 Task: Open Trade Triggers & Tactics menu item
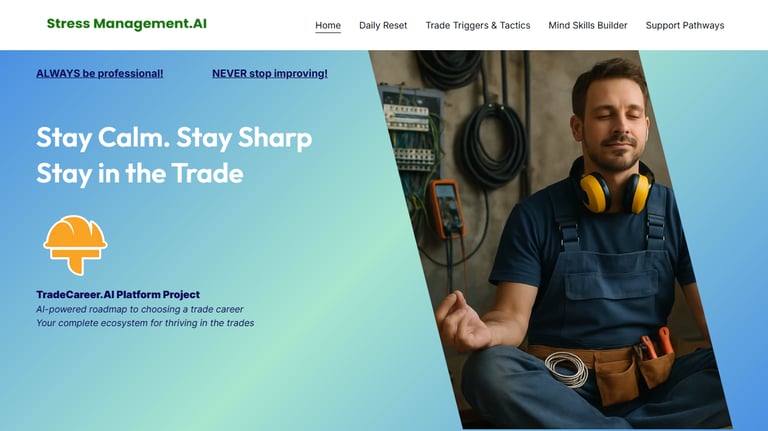478,25
